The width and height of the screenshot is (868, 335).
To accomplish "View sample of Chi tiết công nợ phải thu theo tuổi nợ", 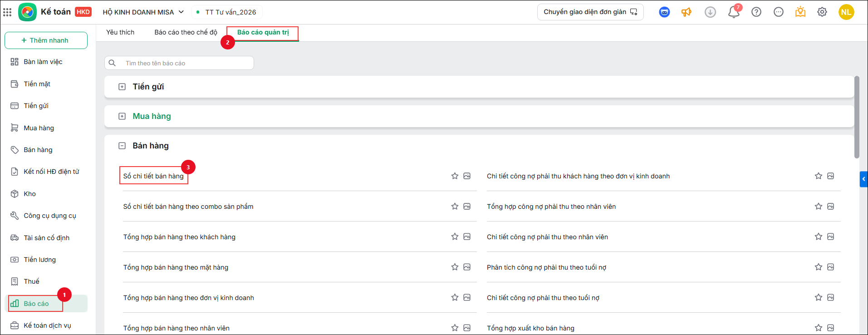I will [831, 297].
